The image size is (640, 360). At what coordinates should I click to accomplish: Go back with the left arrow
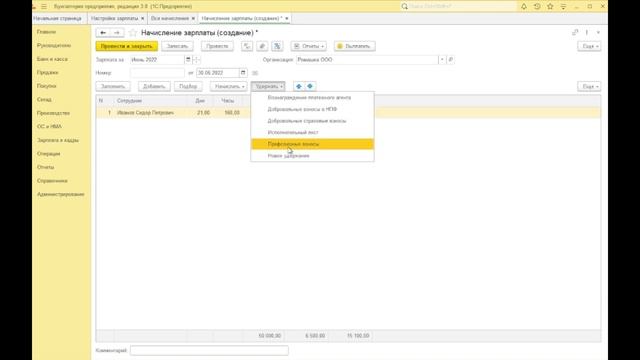pyautogui.click(x=103, y=33)
